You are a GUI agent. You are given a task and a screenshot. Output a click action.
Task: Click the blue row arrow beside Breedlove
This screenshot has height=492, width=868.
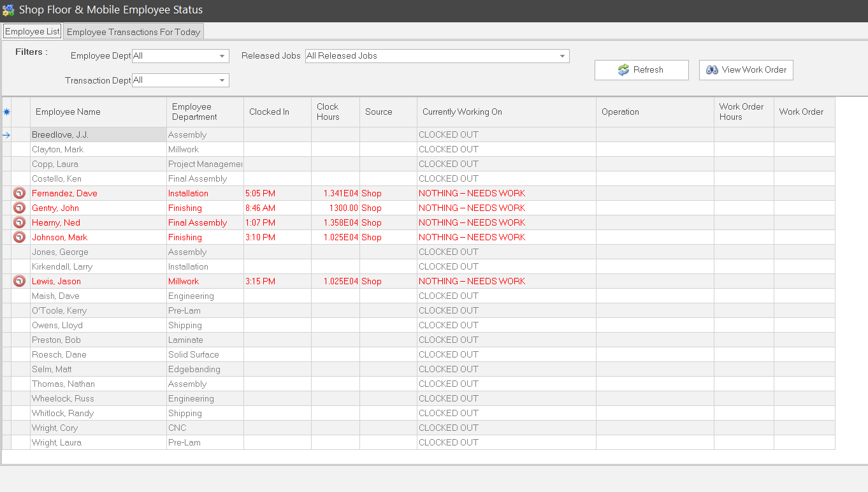click(6, 135)
